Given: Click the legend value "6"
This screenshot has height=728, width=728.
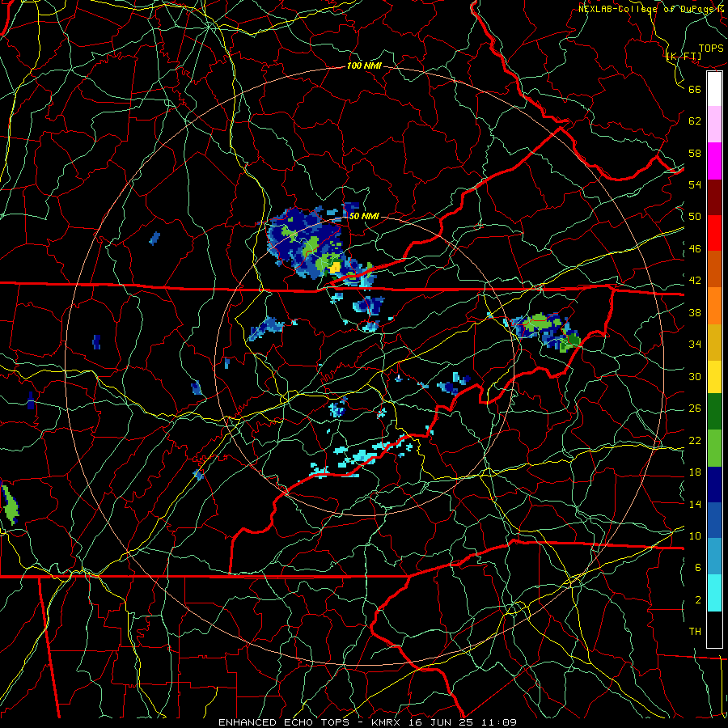Looking at the screenshot, I should (x=698, y=567).
